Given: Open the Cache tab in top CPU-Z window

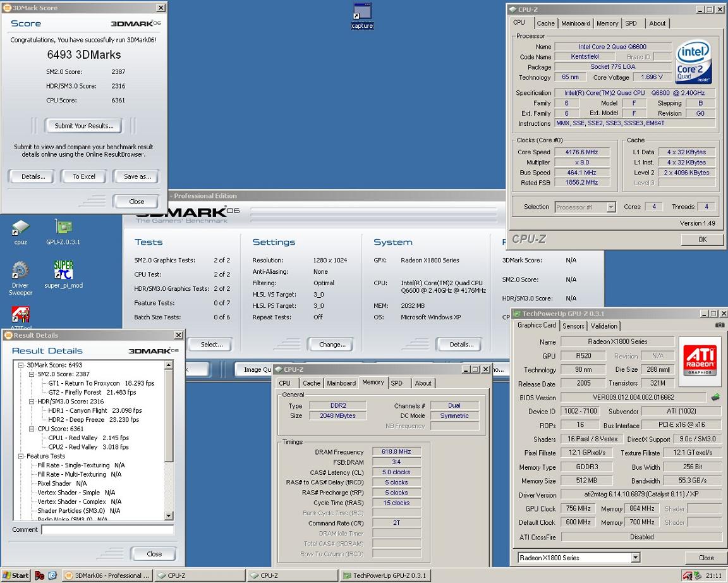Looking at the screenshot, I should [545, 23].
